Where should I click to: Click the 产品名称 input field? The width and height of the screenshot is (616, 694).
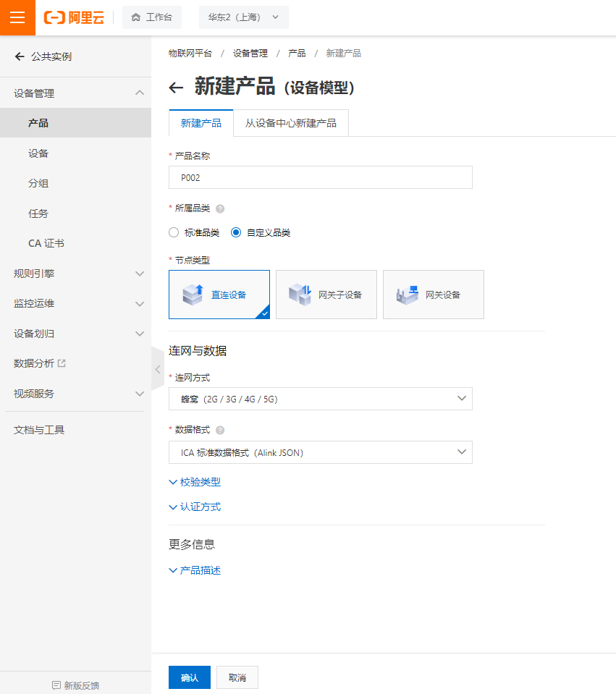click(320, 177)
